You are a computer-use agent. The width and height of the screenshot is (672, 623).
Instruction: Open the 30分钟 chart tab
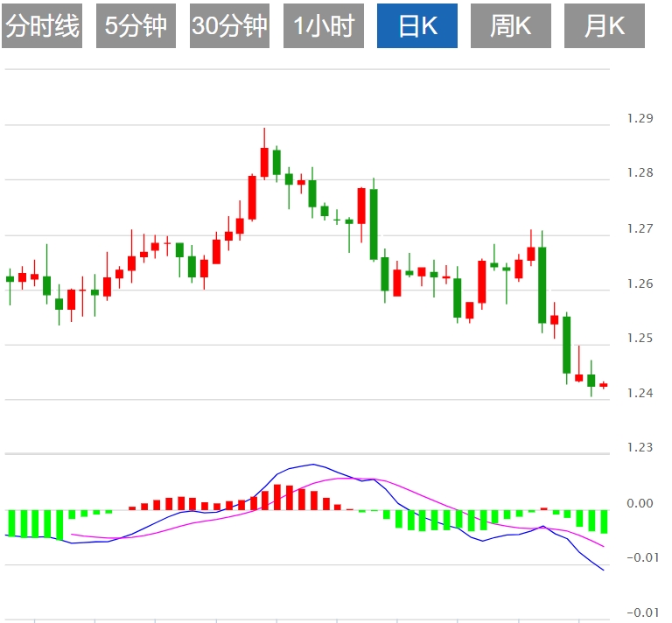[229, 26]
